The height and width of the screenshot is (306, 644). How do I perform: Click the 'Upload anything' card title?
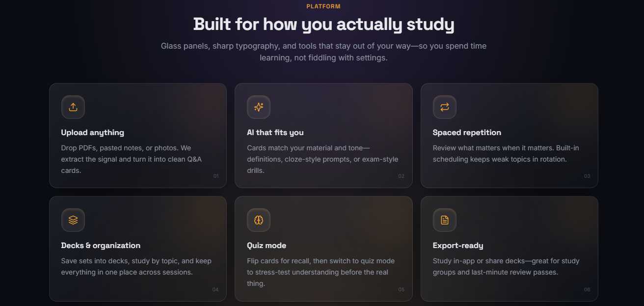[x=93, y=133]
